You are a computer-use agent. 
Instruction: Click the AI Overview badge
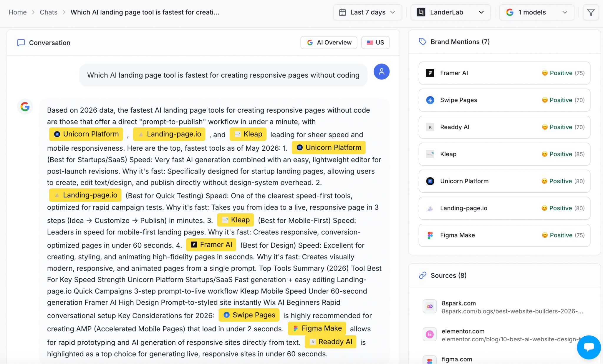[329, 43]
